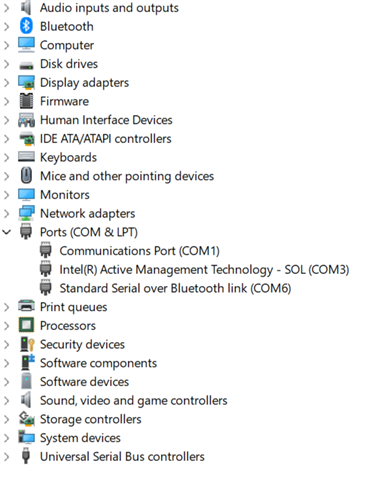Click the Firmware chip icon
This screenshot has width=369, height=480.
(26, 101)
